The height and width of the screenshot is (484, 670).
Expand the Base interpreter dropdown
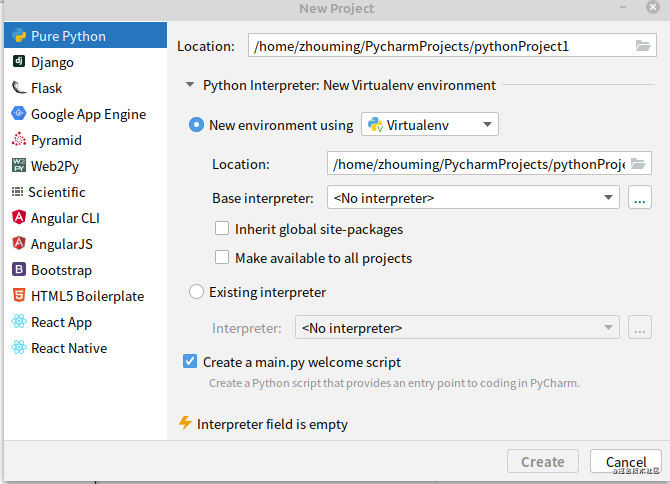[472, 198]
